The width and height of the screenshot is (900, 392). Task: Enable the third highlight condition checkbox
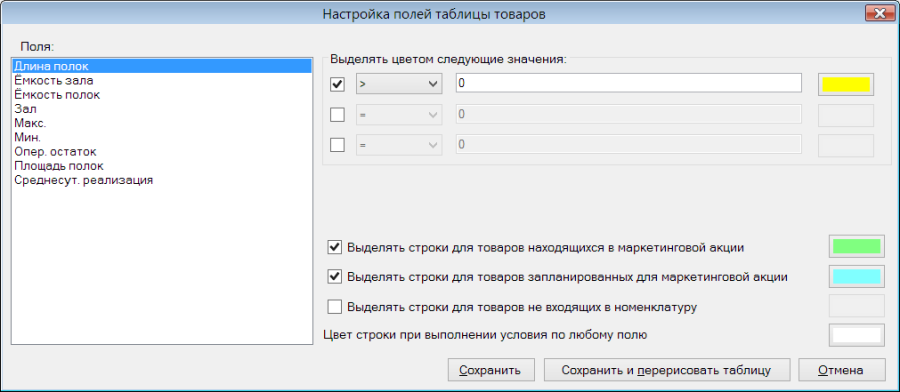(338, 145)
